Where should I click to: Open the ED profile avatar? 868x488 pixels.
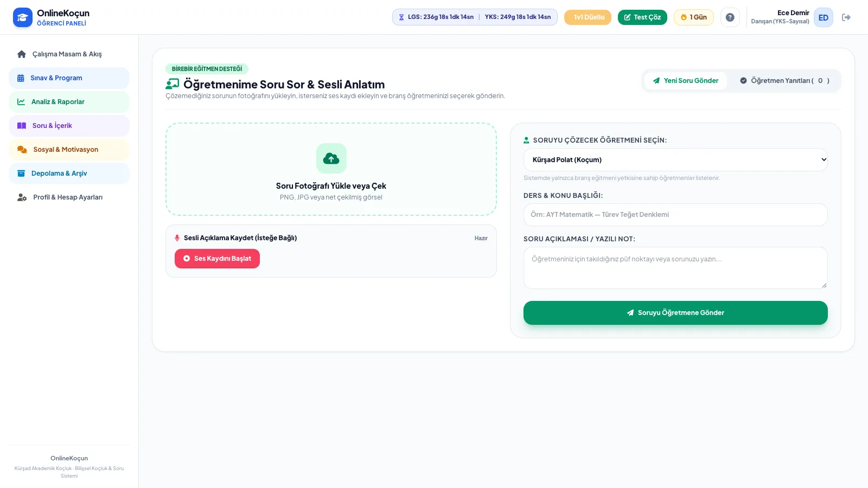click(823, 17)
